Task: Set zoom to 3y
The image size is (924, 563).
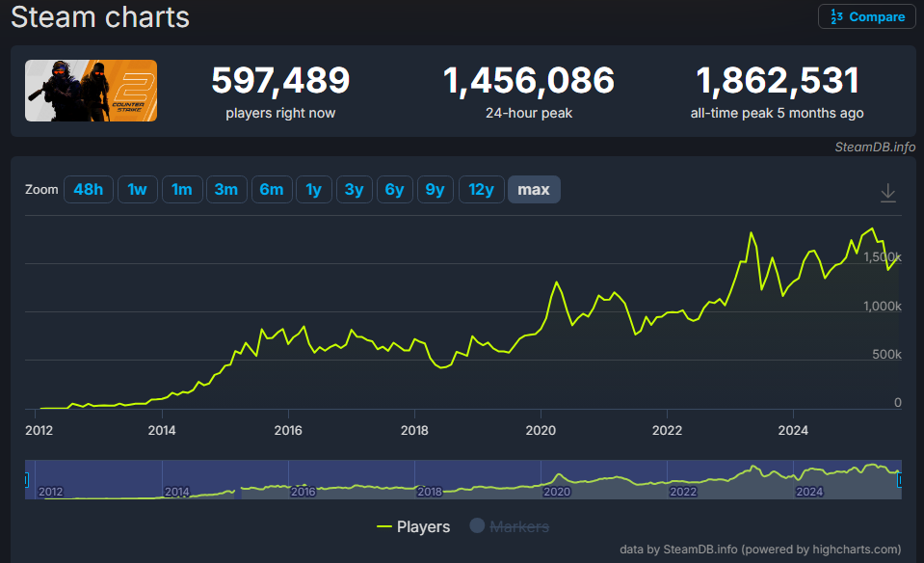Action: point(355,189)
